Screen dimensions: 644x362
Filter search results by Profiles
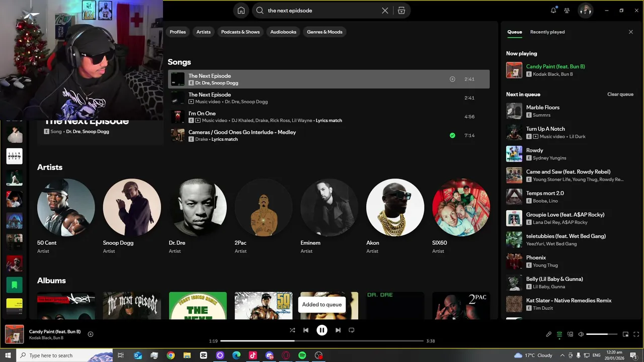(x=178, y=32)
